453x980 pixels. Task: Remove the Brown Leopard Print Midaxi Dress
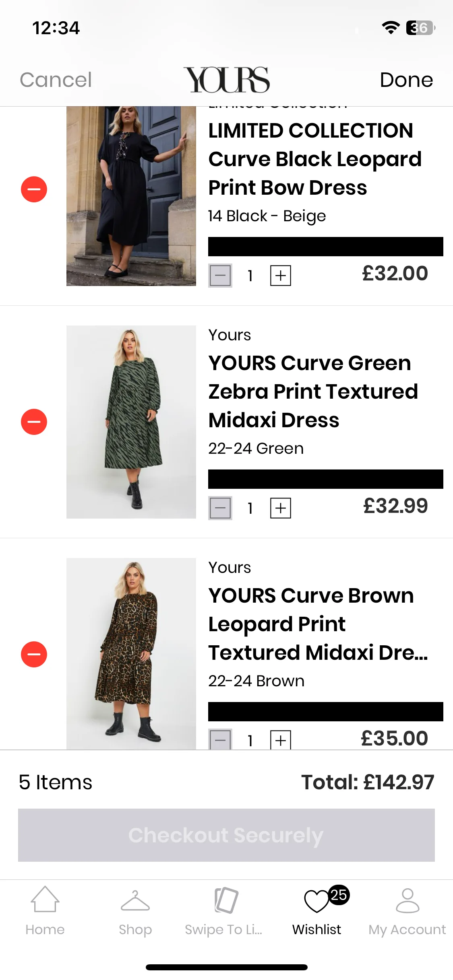34,654
